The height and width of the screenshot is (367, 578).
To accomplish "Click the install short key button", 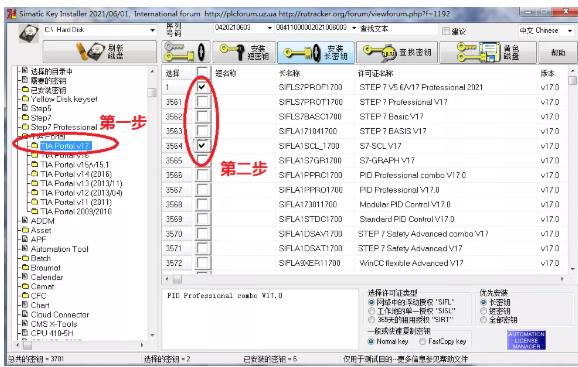I will coord(244,52).
